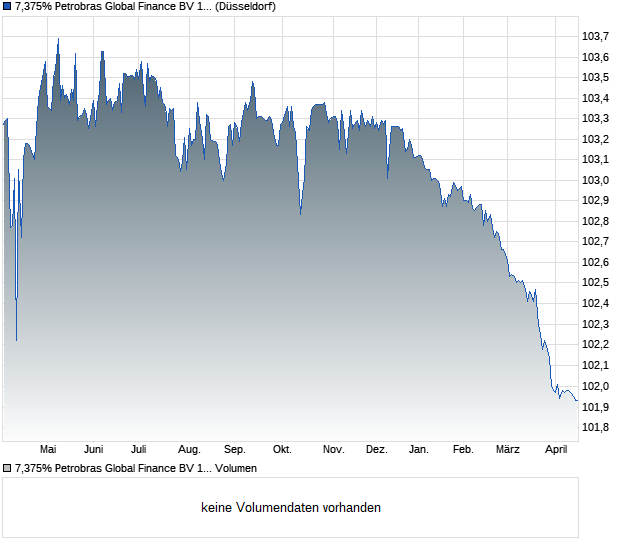
Task: Click the 'Feb.' month label
Action: tap(463, 450)
